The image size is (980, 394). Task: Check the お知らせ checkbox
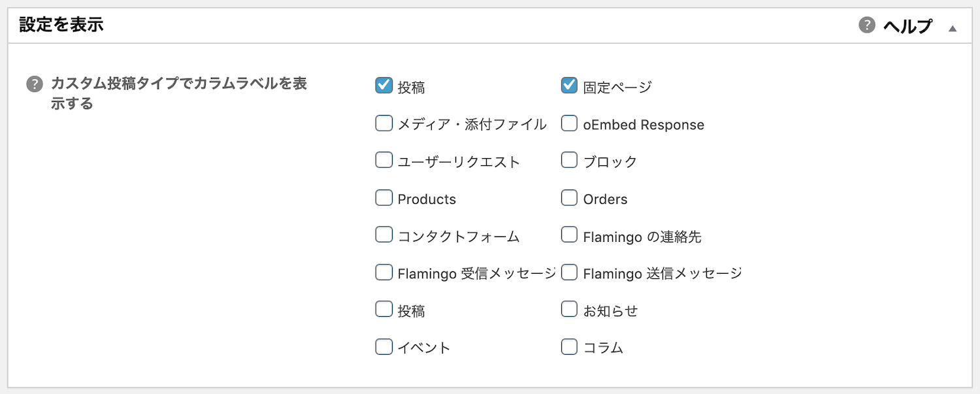pyautogui.click(x=569, y=309)
